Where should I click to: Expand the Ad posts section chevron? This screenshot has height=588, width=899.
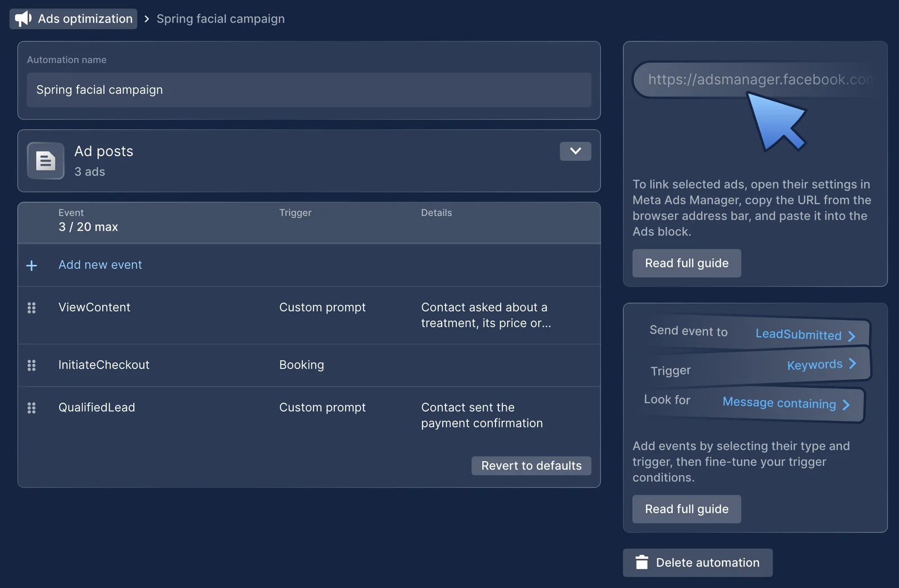click(575, 151)
